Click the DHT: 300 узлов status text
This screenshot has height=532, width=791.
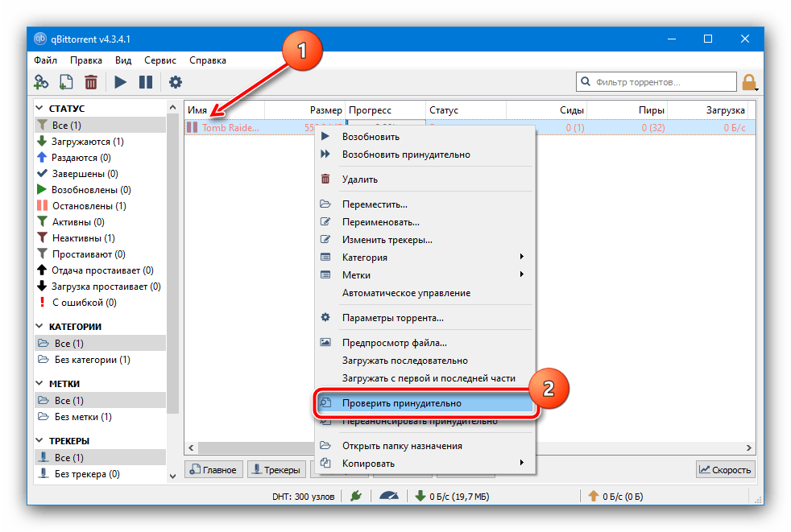[303, 497]
